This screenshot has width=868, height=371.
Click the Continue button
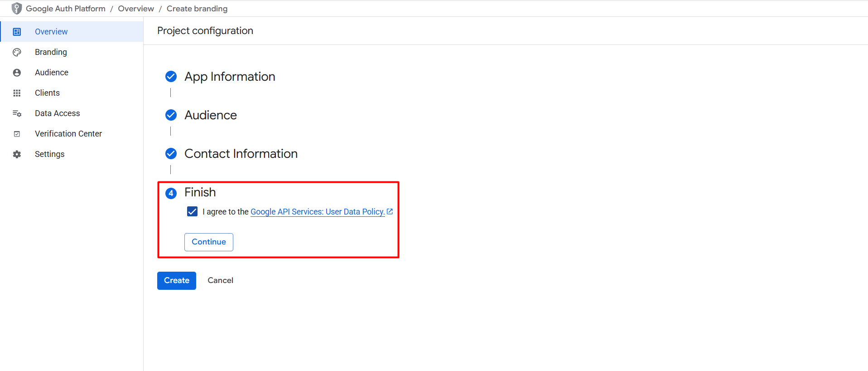[x=209, y=242]
